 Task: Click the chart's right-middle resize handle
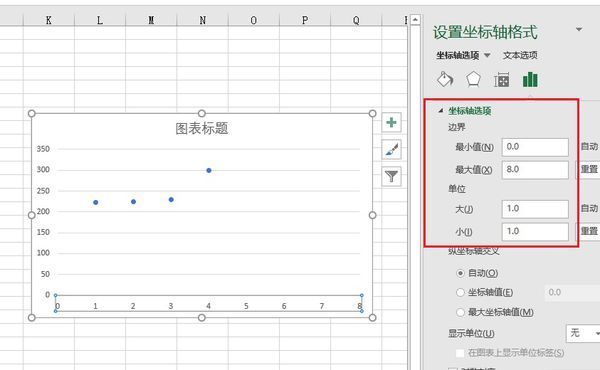coord(372,215)
